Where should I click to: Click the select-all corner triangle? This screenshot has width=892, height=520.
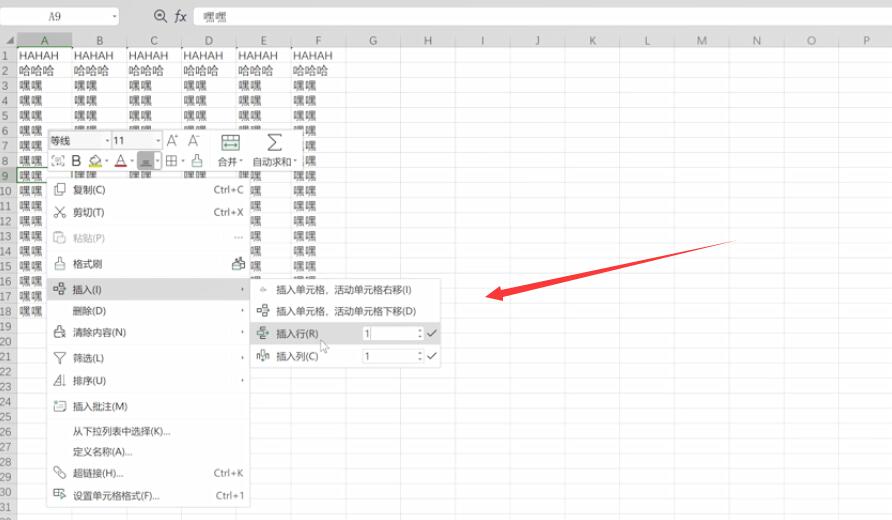9,40
